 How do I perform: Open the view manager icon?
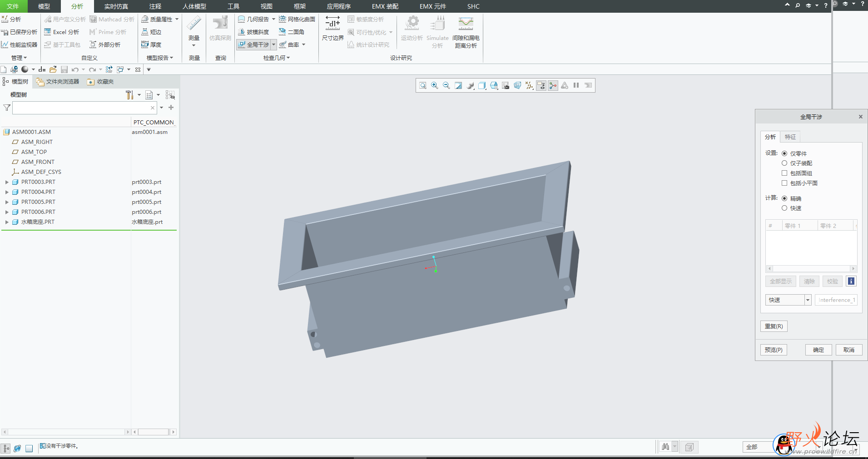(x=494, y=85)
